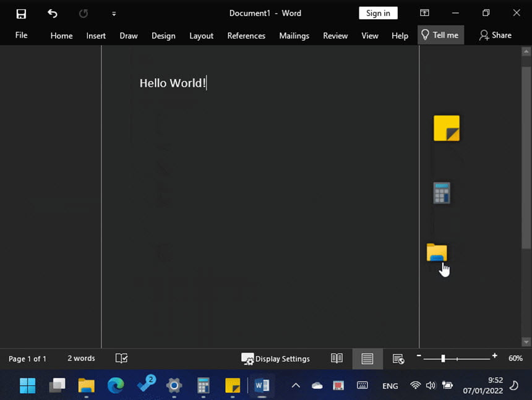Open File Explorer from the taskbar
Viewport: 532px width, 400px height.
[x=86, y=385]
